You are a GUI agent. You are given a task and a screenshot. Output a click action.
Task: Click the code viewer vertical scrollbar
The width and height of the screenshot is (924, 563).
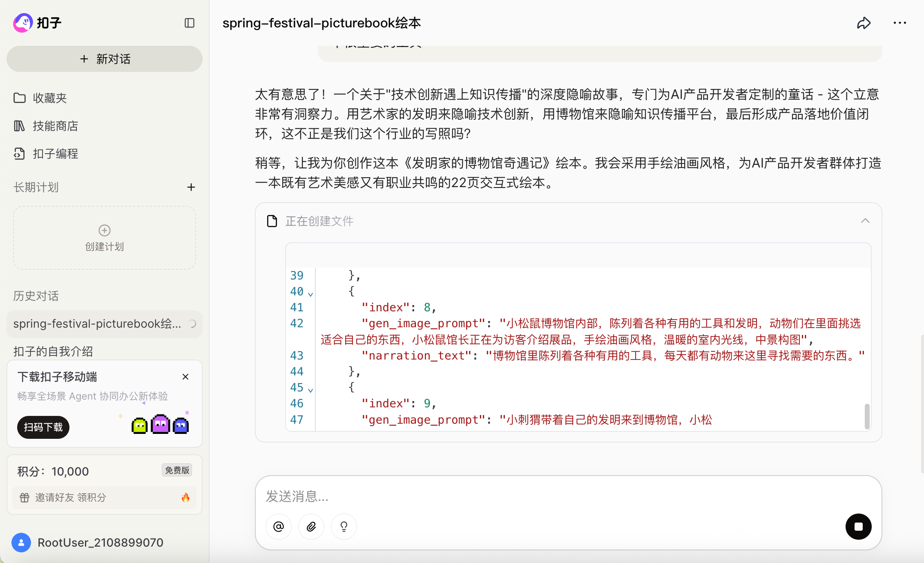click(x=867, y=416)
